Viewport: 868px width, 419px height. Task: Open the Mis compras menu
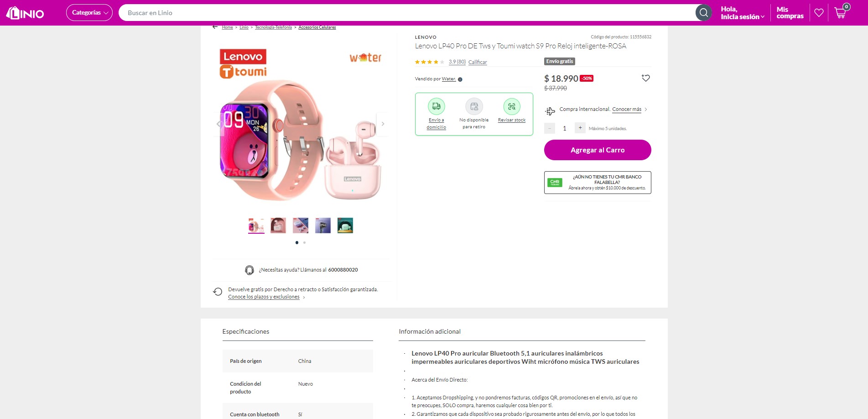(x=789, y=12)
